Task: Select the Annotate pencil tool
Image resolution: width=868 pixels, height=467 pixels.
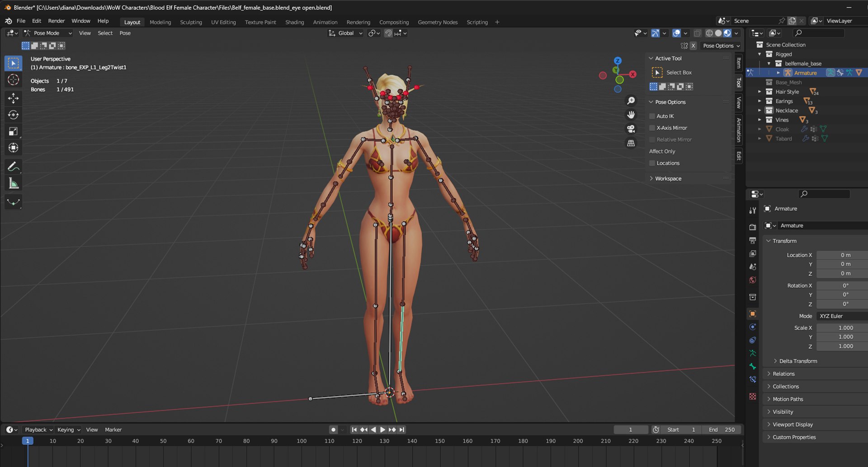Action: (13, 167)
